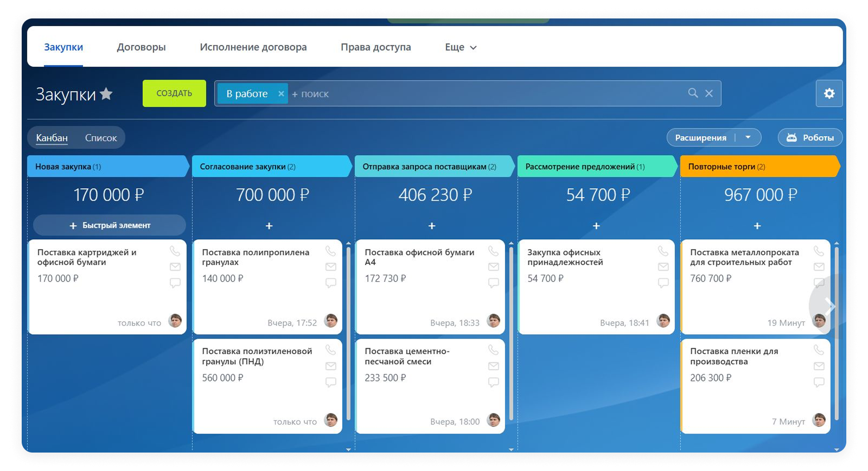Click mail icon on 'Поставка офисной бумаги А4' card
Image resolution: width=868 pixels, height=471 pixels.
(x=493, y=267)
